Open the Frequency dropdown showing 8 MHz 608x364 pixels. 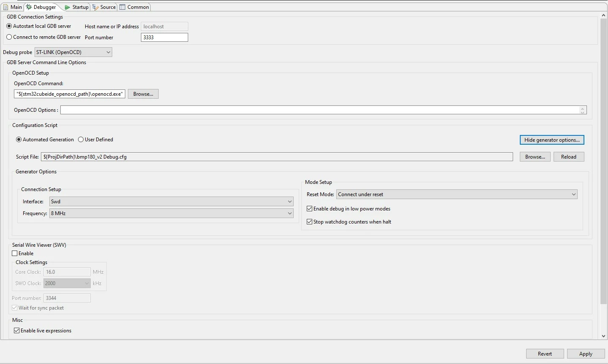(x=171, y=213)
